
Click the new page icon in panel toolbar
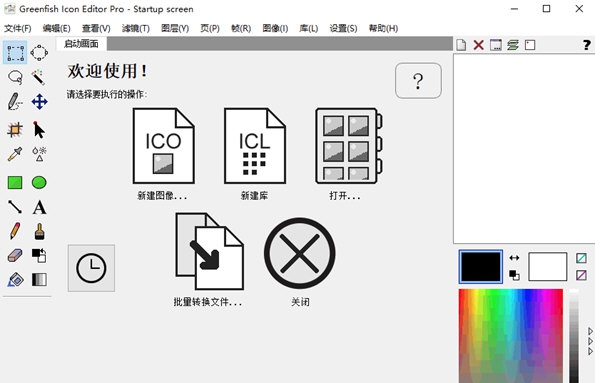pyautogui.click(x=461, y=45)
